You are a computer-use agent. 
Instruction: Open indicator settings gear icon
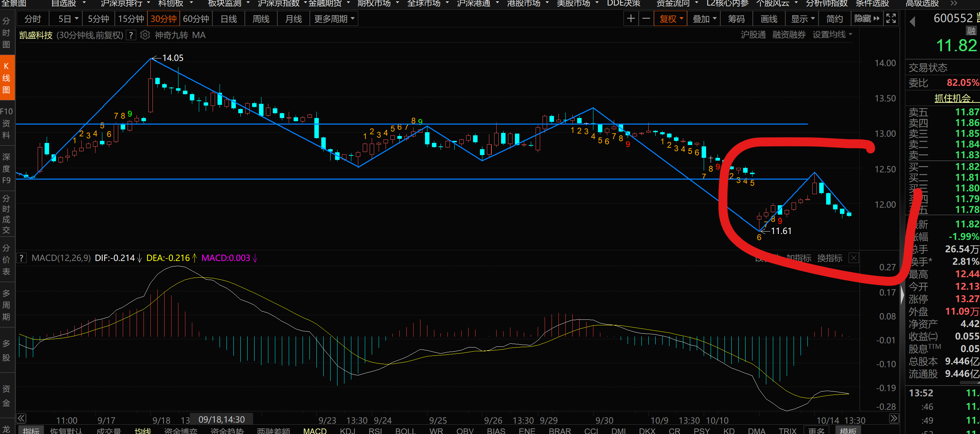tap(145, 35)
